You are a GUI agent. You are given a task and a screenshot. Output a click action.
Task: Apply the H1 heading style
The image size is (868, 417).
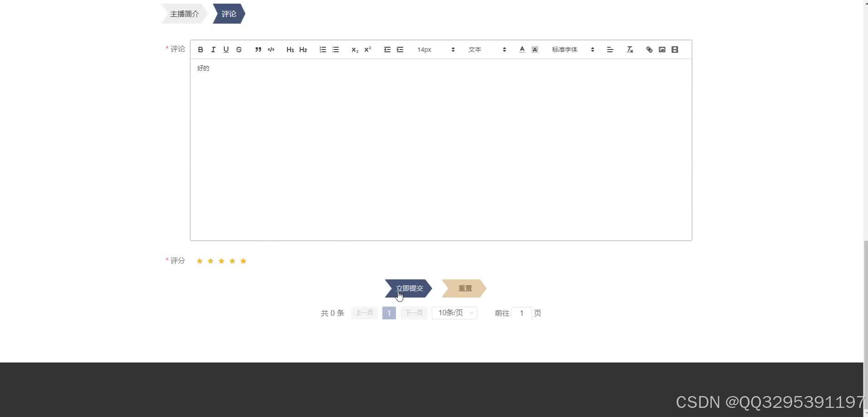click(290, 50)
